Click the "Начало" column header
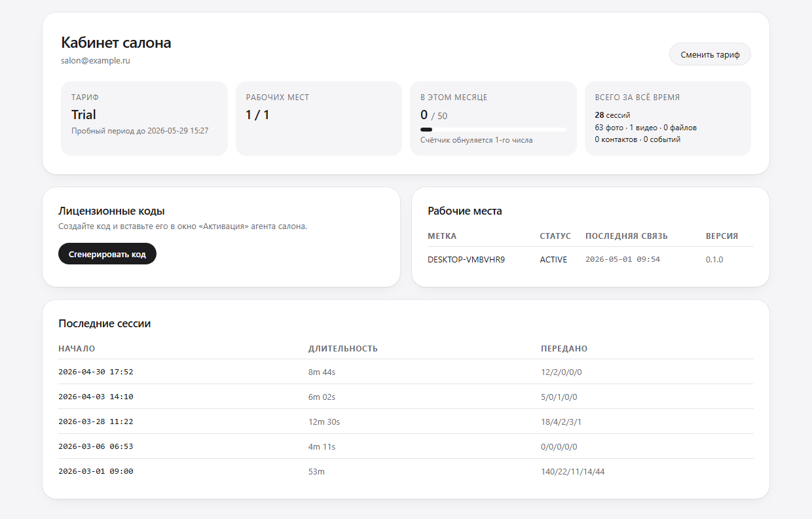Screen dimensions: 812x519 [x=77, y=349]
